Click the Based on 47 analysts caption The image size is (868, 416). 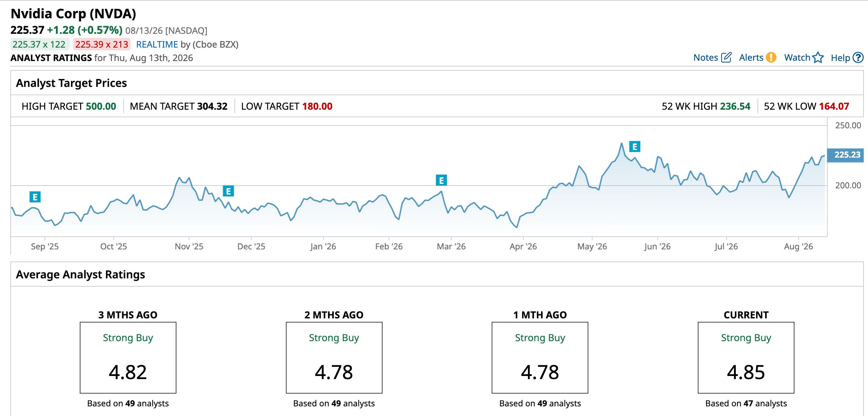pos(746,404)
